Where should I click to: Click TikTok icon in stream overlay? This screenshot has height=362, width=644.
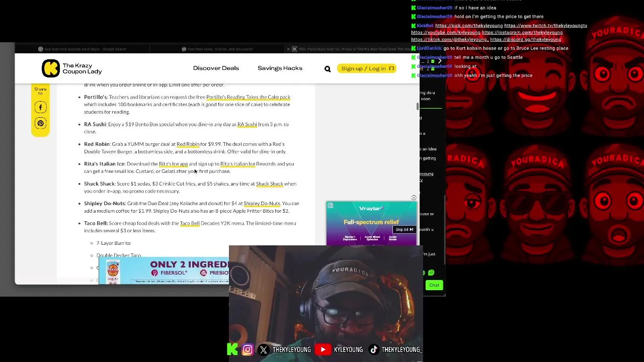click(373, 349)
